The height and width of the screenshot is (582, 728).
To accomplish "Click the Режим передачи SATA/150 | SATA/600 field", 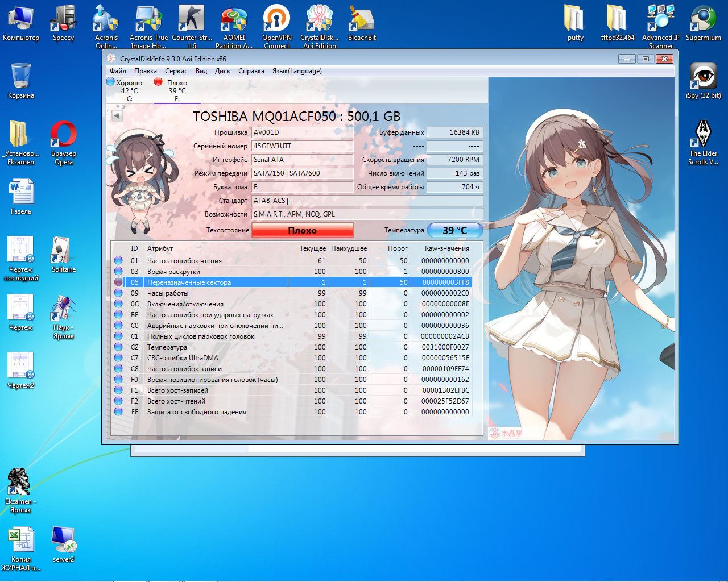I will coord(303,173).
